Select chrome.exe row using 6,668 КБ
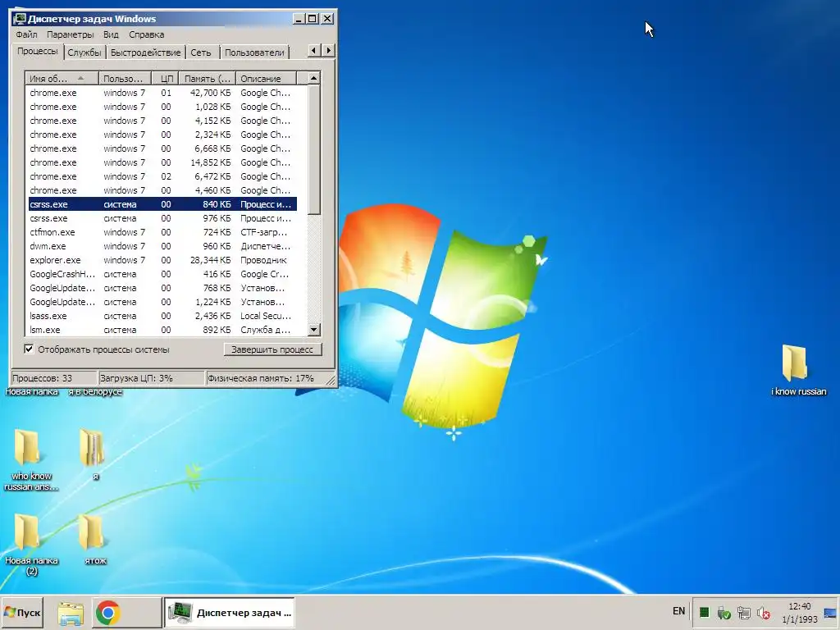 point(162,148)
